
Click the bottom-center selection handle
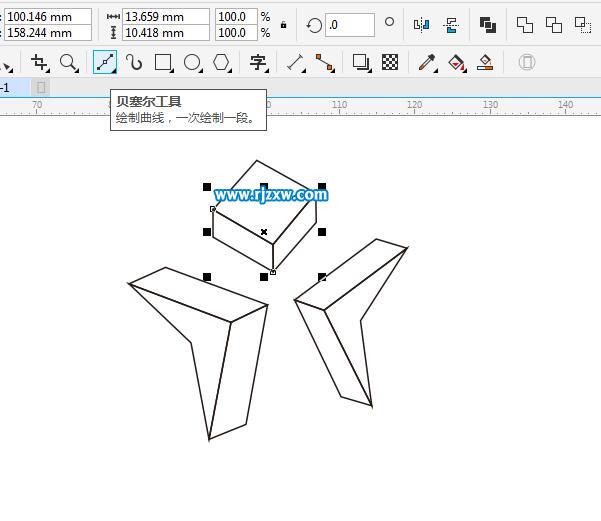click(264, 277)
